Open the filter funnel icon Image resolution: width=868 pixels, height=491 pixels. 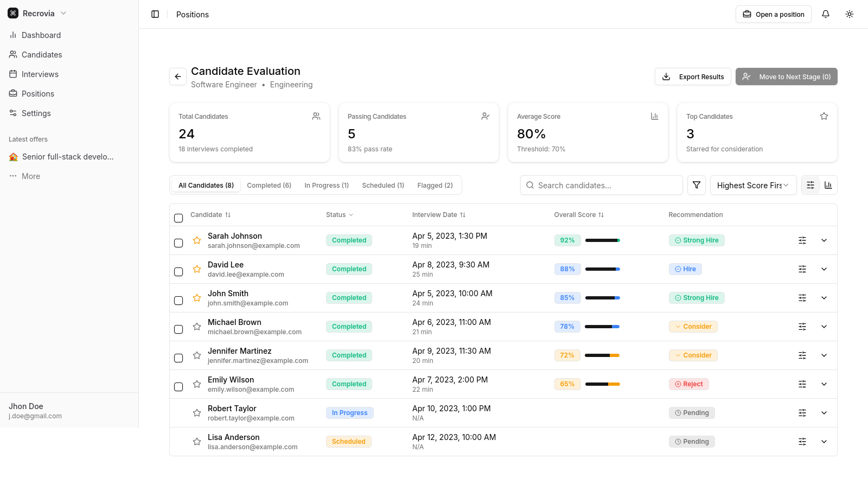coord(697,185)
